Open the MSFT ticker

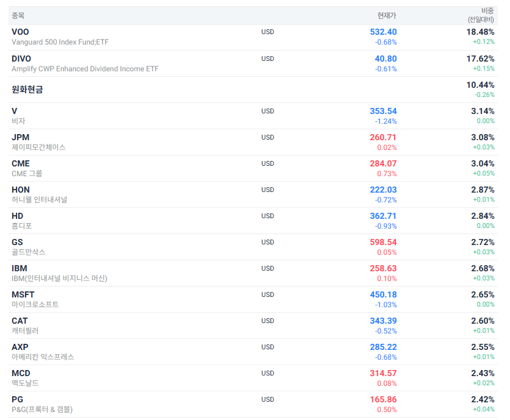(23, 294)
